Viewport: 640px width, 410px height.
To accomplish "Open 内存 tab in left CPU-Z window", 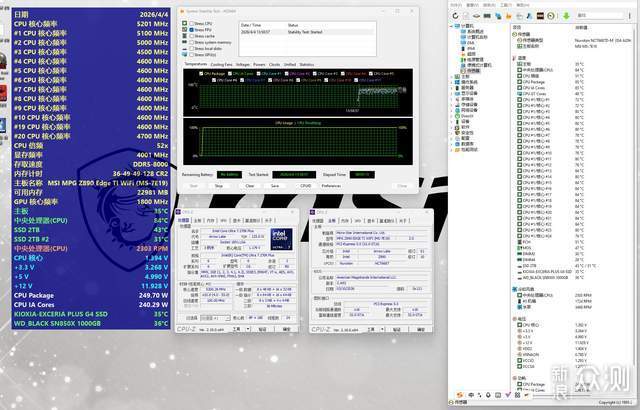I will pos(211,221).
